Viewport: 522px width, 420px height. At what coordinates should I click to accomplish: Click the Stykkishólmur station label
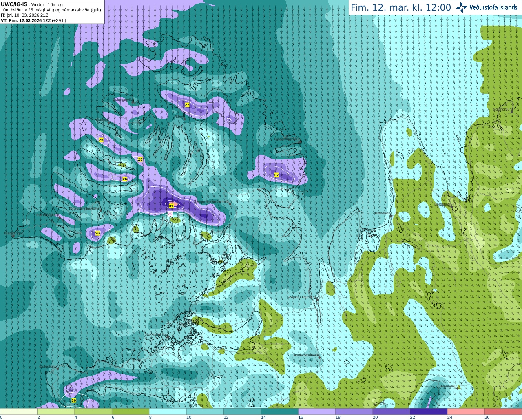tap(156, 334)
